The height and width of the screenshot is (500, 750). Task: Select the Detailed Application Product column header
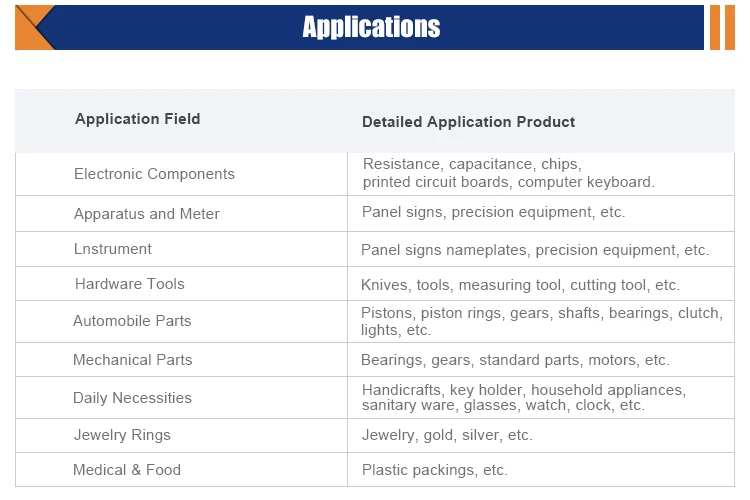tap(468, 122)
